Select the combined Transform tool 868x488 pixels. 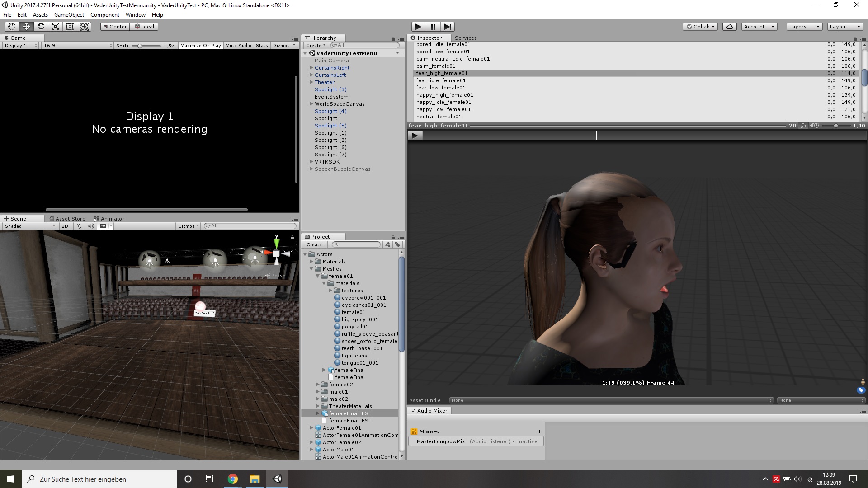point(84,27)
